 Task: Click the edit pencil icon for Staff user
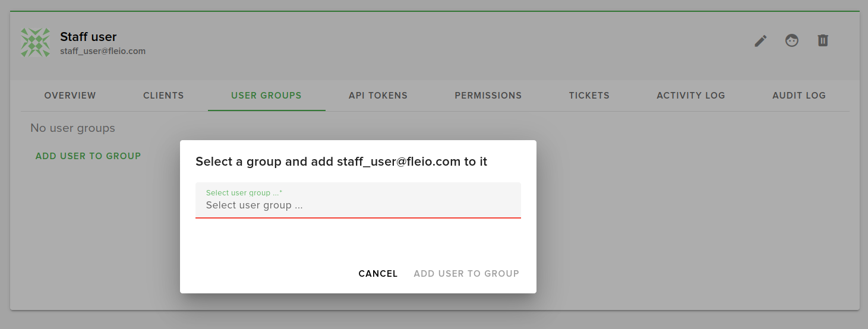[x=760, y=40]
